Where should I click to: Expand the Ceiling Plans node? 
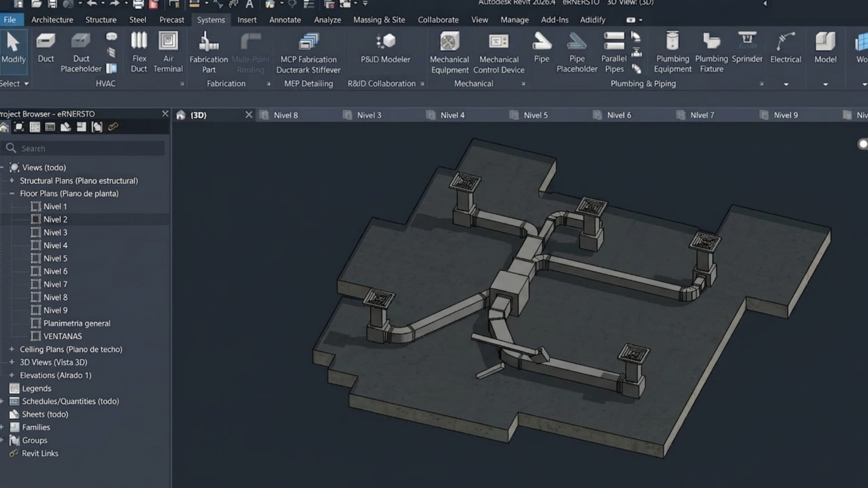point(12,349)
